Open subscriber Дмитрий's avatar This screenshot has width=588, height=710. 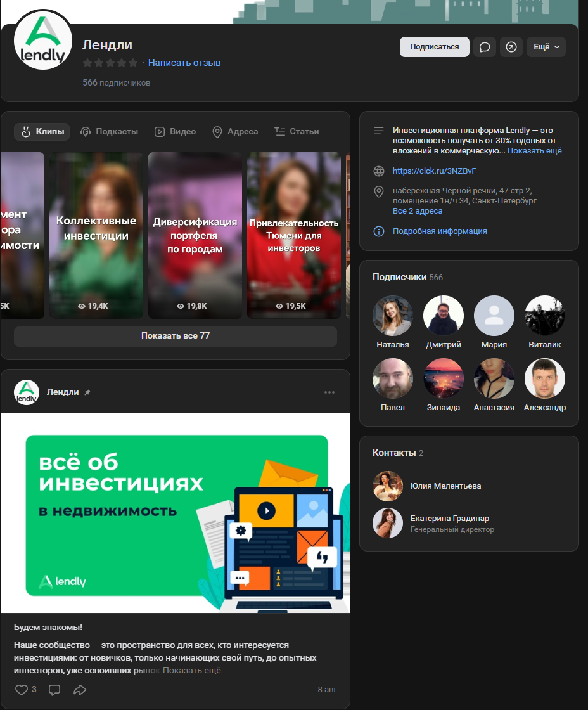(443, 316)
